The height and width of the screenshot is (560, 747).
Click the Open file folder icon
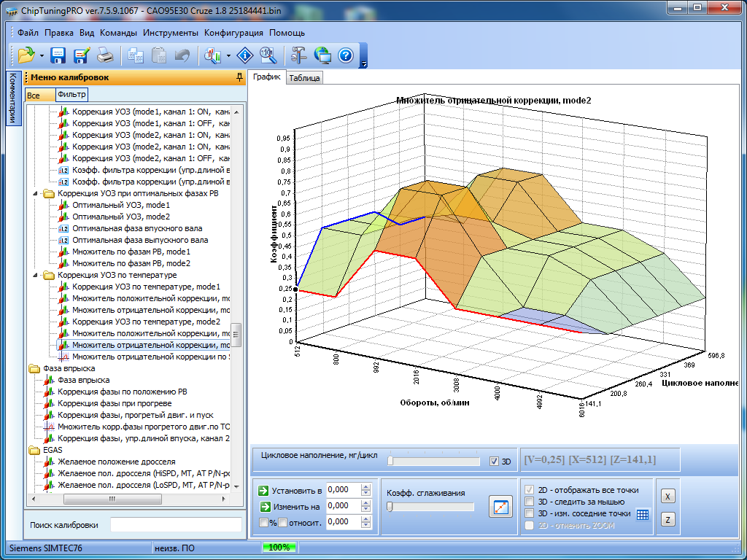(x=26, y=55)
